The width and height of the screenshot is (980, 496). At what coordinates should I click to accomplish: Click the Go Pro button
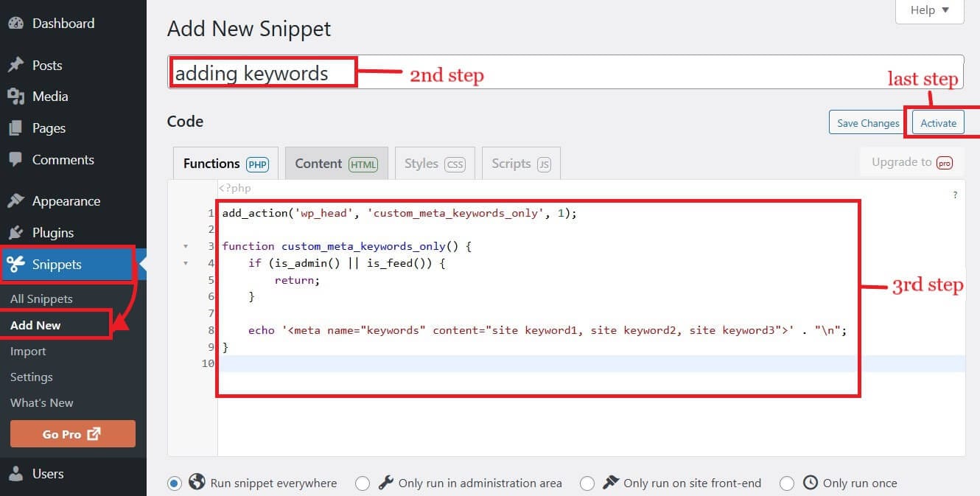73,434
